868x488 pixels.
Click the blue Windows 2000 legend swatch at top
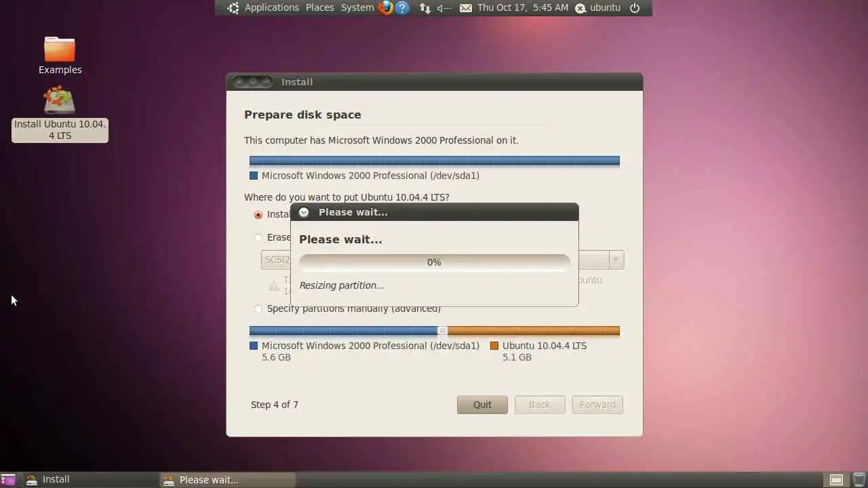254,176
